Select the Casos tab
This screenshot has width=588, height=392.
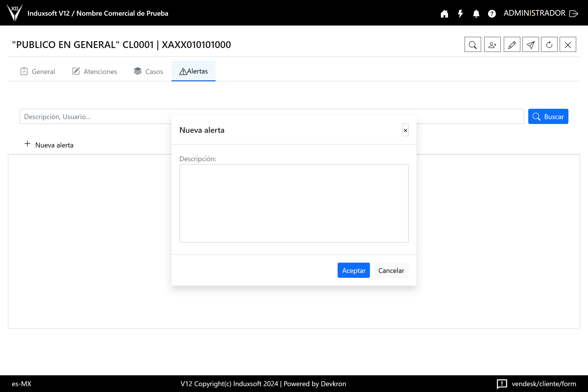tap(148, 72)
